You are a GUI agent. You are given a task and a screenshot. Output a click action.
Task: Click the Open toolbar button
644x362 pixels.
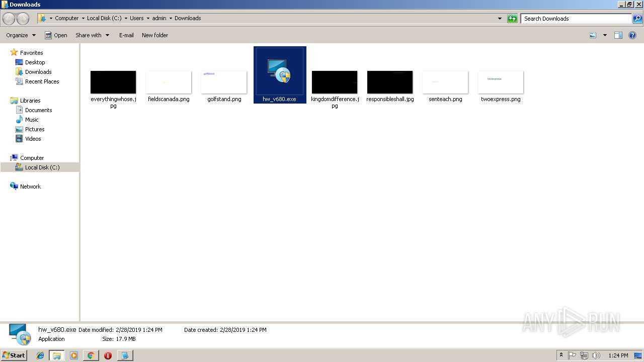[56, 35]
